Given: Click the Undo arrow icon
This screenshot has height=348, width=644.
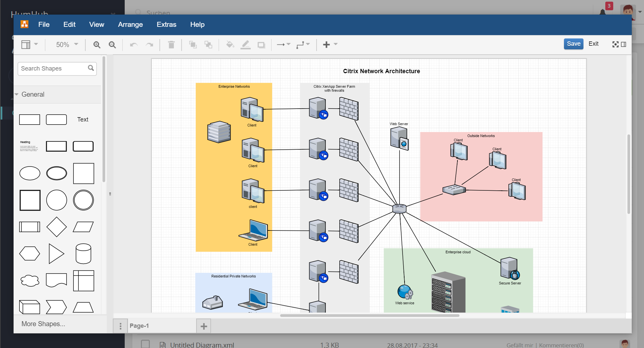Looking at the screenshot, I should pyautogui.click(x=134, y=45).
